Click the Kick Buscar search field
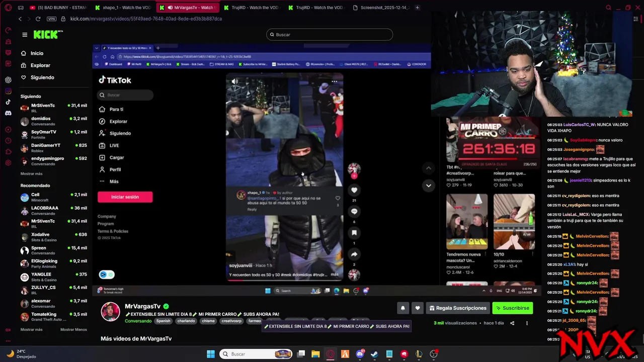Image resolution: width=644 pixels, height=362 pixels. pyautogui.click(x=330, y=35)
